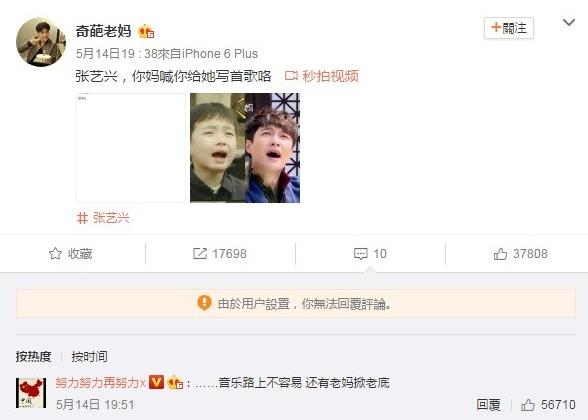Viewport: 588px width, 420px height.
Task: Click the 奇葩老妈 username
Action: tap(104, 31)
